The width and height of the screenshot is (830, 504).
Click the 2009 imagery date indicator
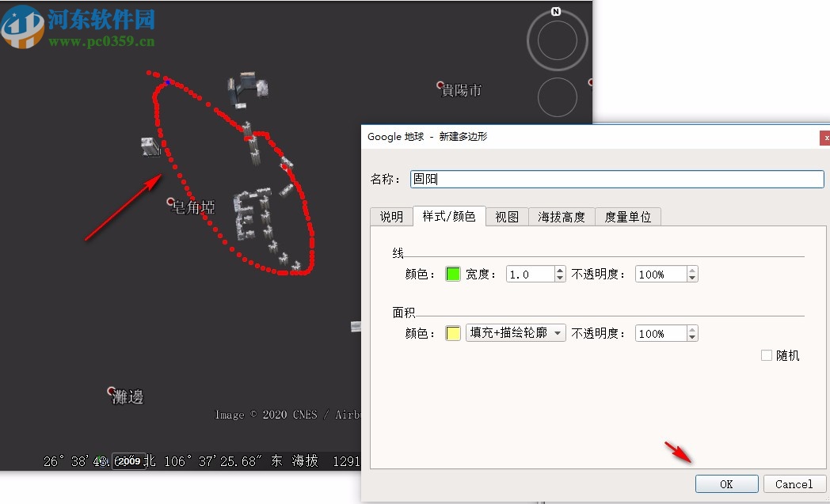[129, 461]
